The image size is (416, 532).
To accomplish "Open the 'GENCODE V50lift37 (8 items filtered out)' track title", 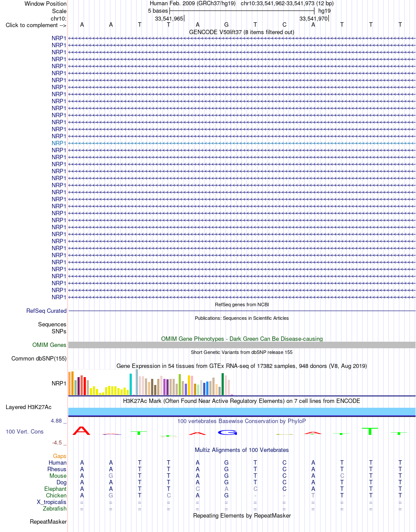I will click(x=242, y=32).
